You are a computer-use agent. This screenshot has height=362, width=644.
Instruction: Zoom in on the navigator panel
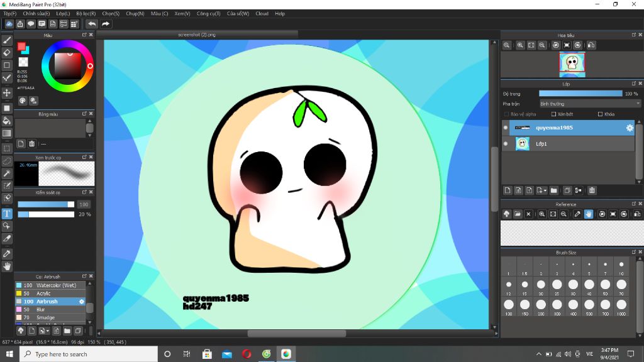pos(520,45)
